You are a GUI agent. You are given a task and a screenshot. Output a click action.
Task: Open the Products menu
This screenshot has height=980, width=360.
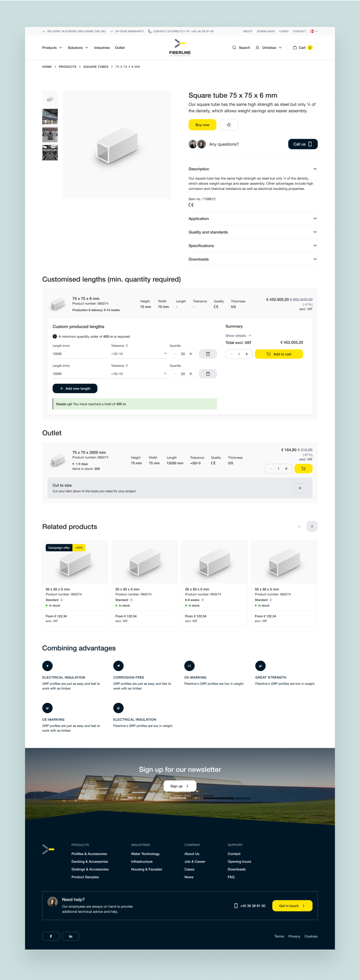click(x=52, y=48)
